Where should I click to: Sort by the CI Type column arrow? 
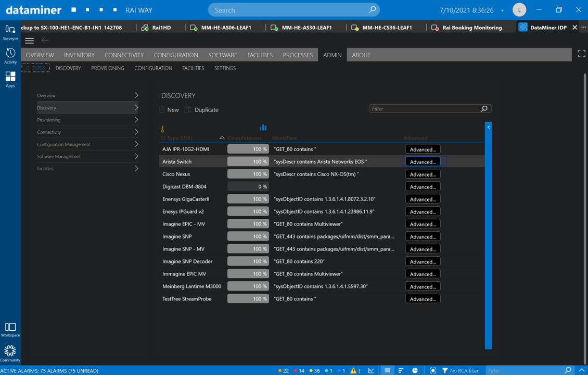222,138
